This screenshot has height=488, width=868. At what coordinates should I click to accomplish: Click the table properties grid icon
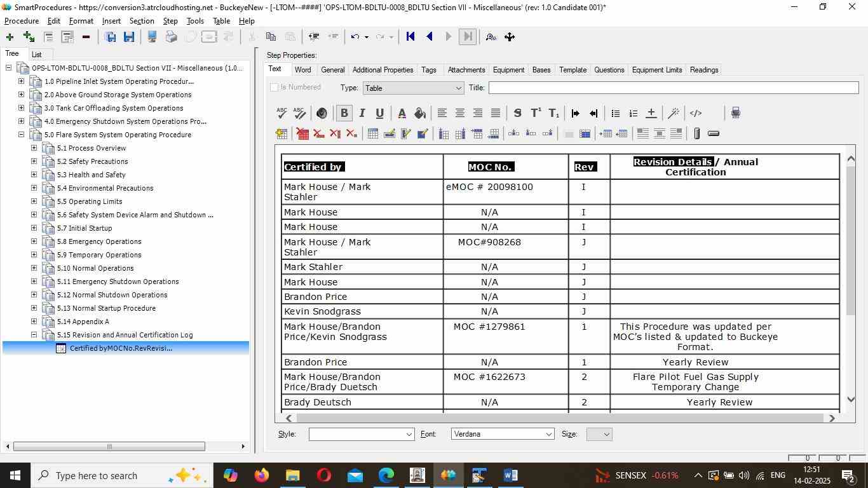[x=373, y=133]
